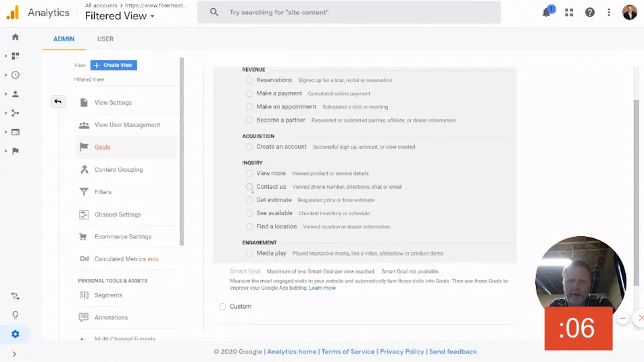Click the Filters funnel icon
Viewport: 644px width, 362px height.
click(84, 191)
